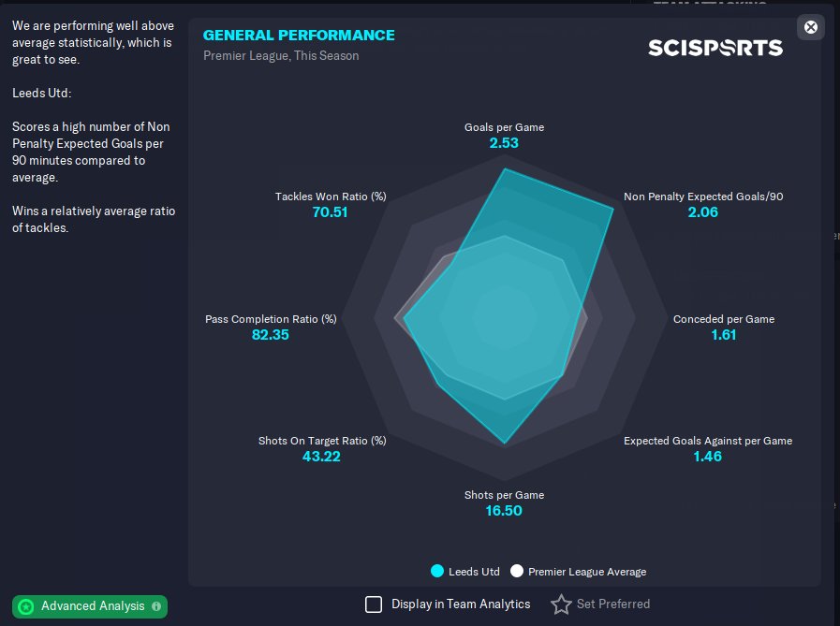
Task: Enable Display in Team Analytics checkbox
Action: pyautogui.click(x=374, y=604)
